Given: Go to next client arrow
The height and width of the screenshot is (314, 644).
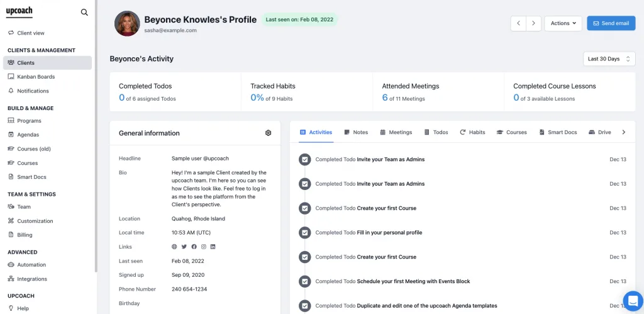Looking at the screenshot, I should [x=533, y=23].
